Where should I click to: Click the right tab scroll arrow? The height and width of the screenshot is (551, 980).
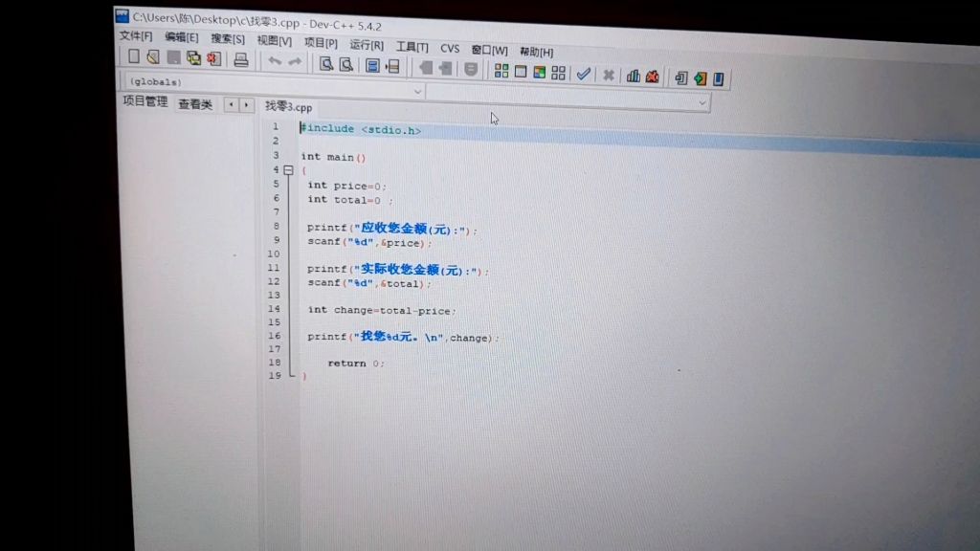click(x=247, y=105)
